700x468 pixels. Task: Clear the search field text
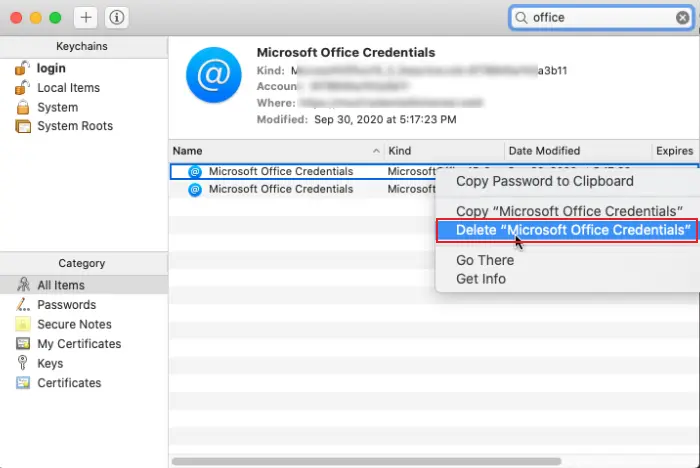pyautogui.click(x=682, y=17)
